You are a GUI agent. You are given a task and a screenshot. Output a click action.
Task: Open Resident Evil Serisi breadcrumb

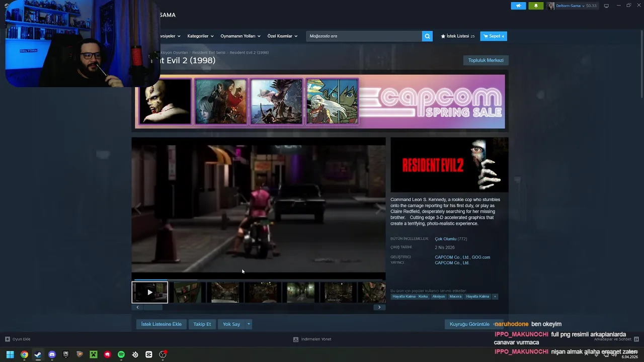click(x=209, y=52)
